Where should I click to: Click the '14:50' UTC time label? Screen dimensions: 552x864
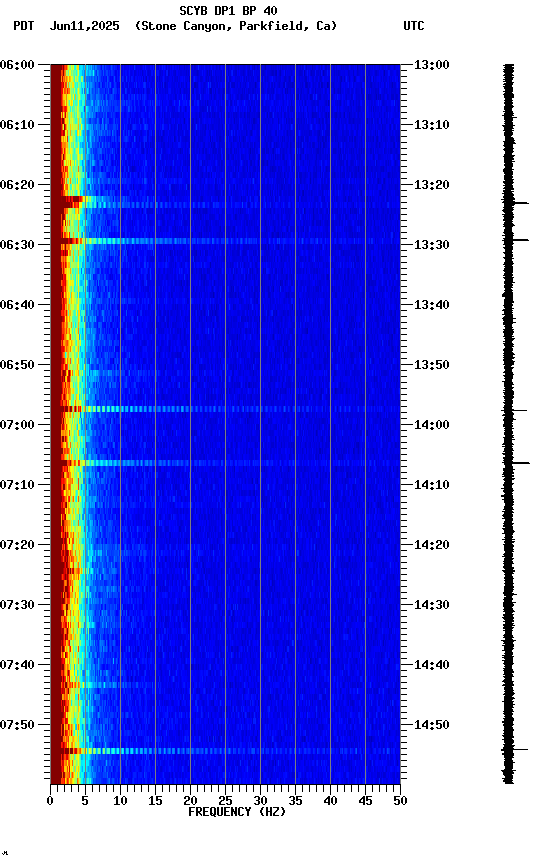tap(432, 725)
